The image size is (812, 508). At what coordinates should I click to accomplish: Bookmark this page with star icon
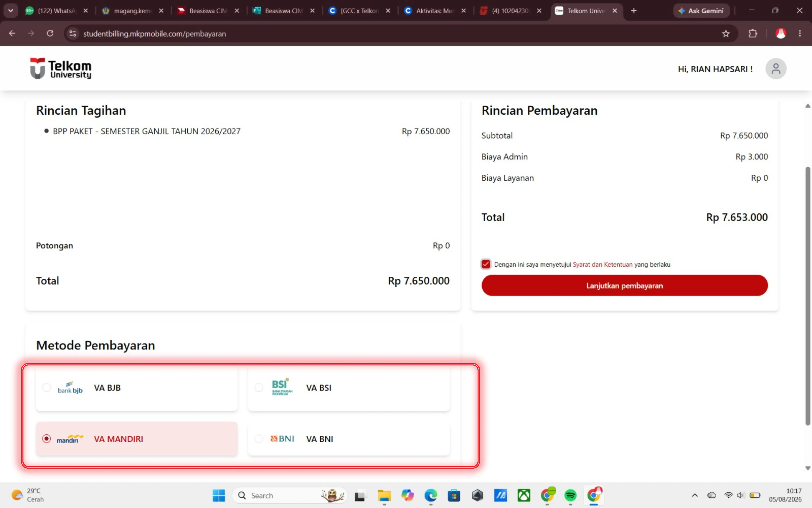click(726, 34)
